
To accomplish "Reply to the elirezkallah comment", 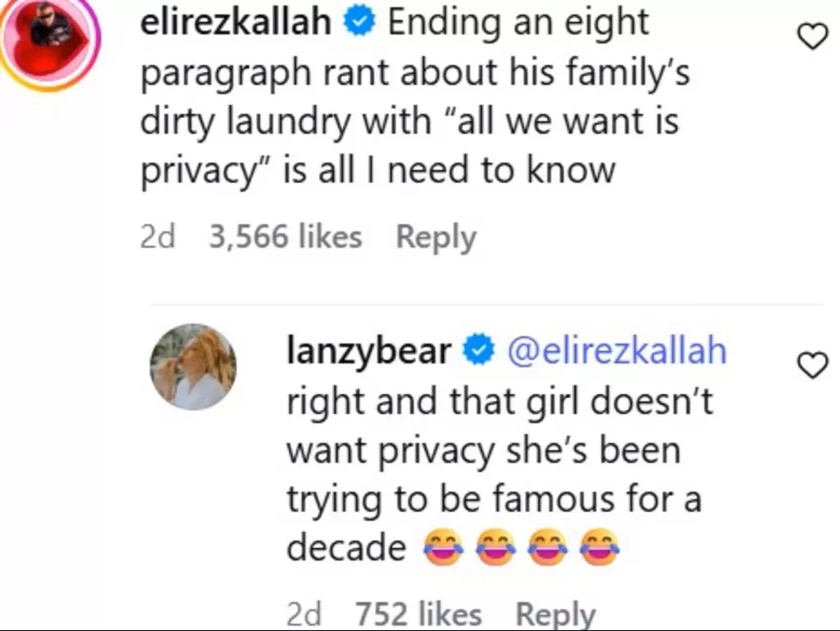I will (x=436, y=237).
